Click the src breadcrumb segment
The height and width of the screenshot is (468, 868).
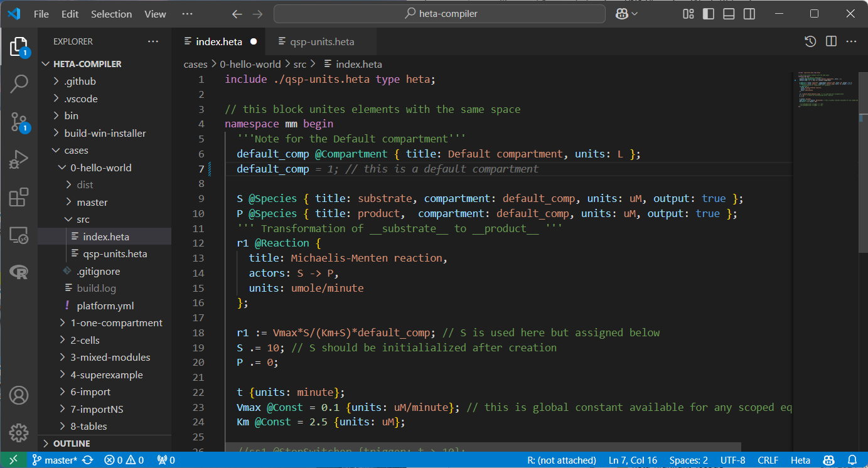pos(300,64)
